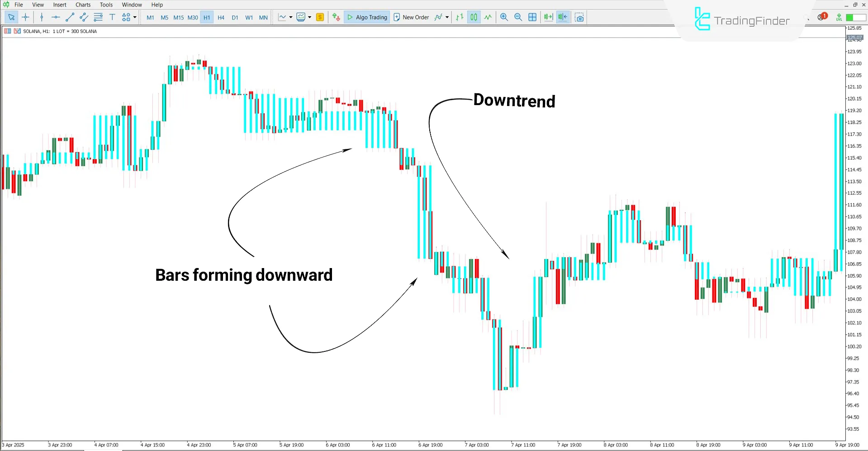This screenshot has width=868, height=451.
Task: Expand the indicators dropdown next to New Order
Action: (447, 17)
